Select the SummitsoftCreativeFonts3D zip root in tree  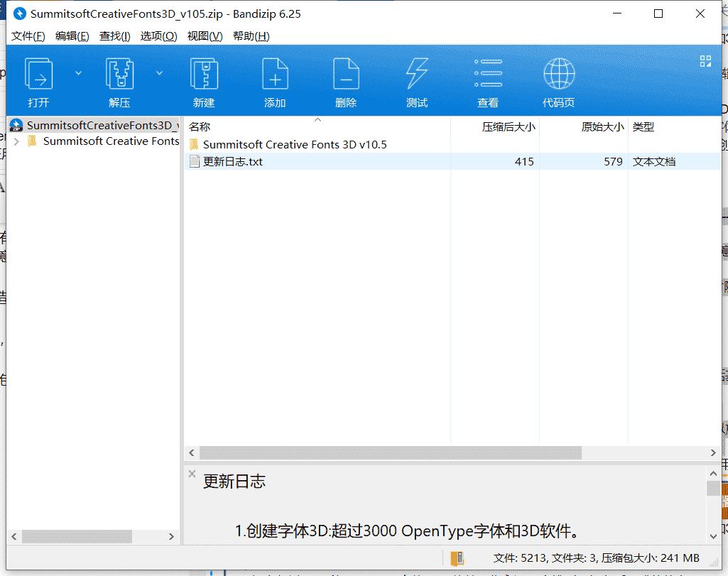pyautogui.click(x=94, y=125)
